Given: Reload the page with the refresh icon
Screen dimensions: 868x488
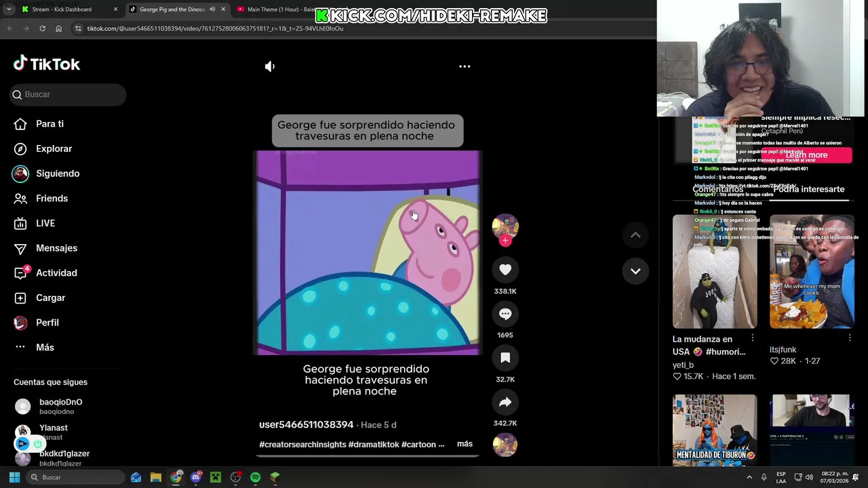Looking at the screenshot, I should click(42, 28).
